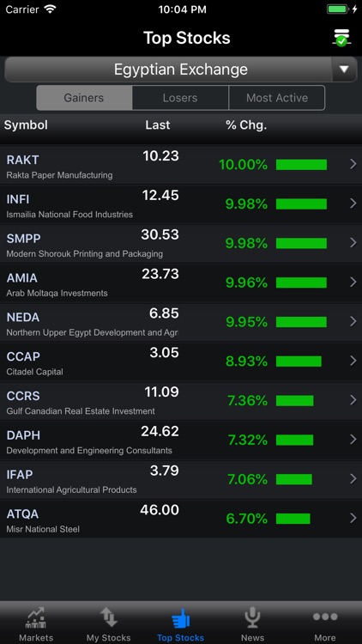Tap the Markets chart icon
This screenshot has width=362, height=644.
pyautogui.click(x=36, y=618)
